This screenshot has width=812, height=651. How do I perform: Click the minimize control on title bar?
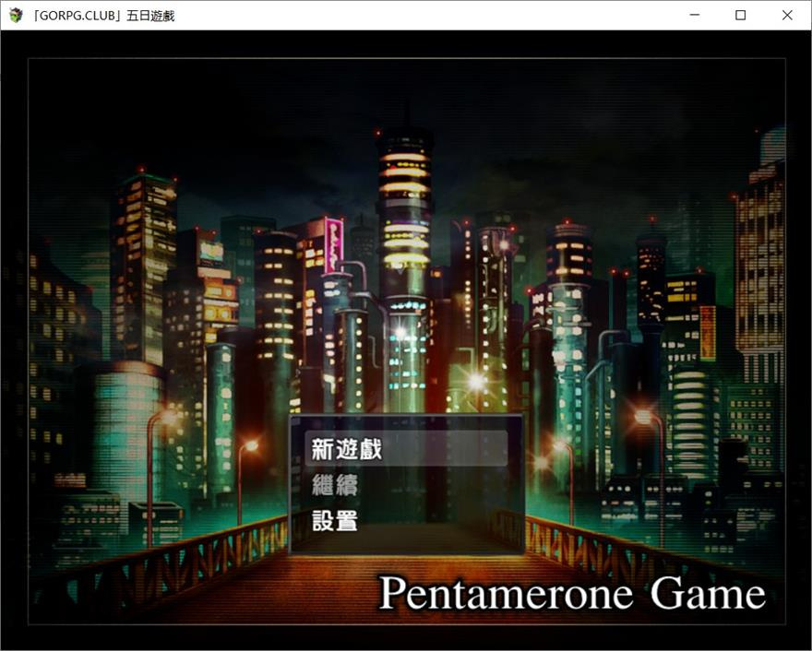(x=694, y=15)
